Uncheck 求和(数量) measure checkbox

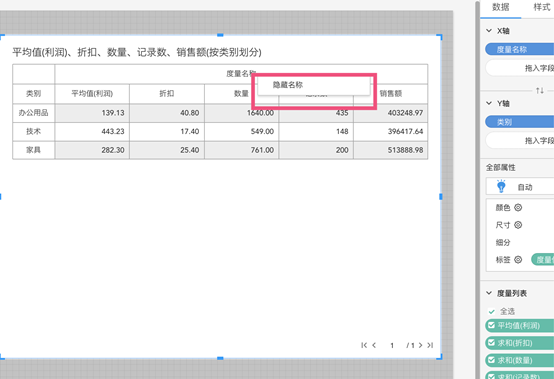[x=491, y=360]
